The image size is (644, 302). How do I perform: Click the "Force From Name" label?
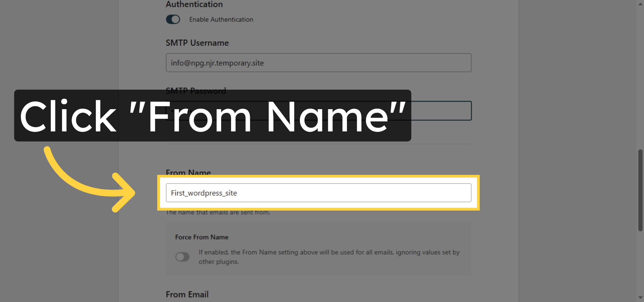click(x=202, y=237)
